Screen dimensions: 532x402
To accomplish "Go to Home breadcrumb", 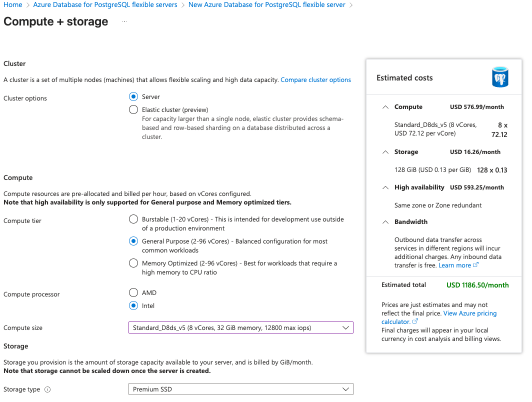I will click(13, 5).
